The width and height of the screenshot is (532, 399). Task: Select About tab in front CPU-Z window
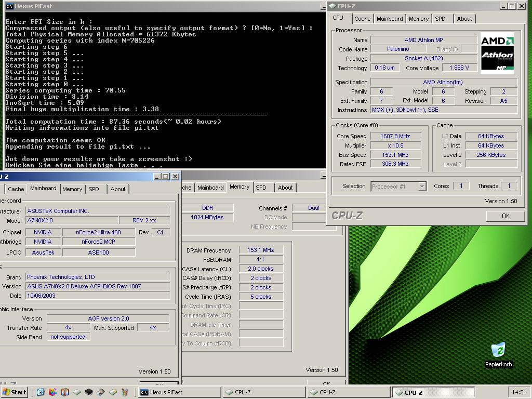click(x=464, y=19)
